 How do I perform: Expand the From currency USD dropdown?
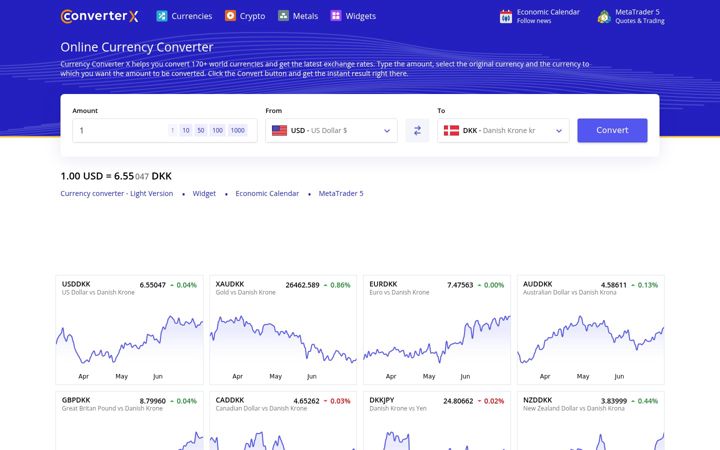point(331,130)
